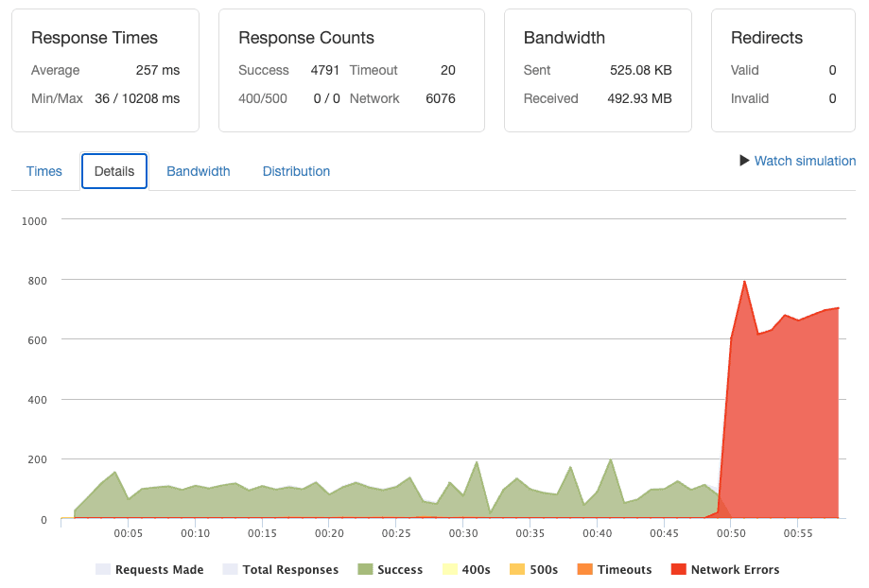
Task: Select the Details tab
Action: click(x=114, y=171)
